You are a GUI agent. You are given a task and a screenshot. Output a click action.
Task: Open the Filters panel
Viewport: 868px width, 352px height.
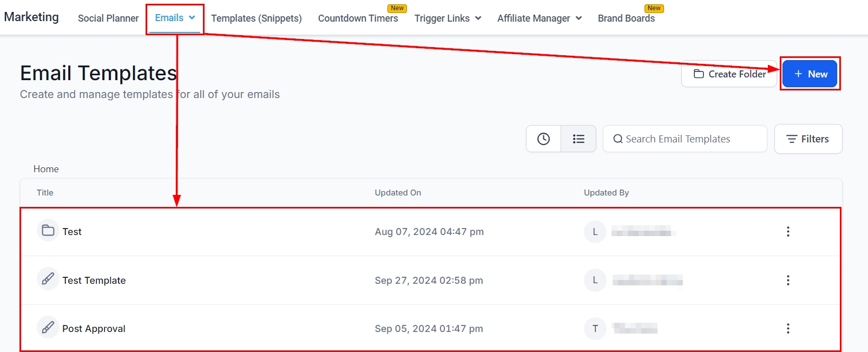coord(808,139)
